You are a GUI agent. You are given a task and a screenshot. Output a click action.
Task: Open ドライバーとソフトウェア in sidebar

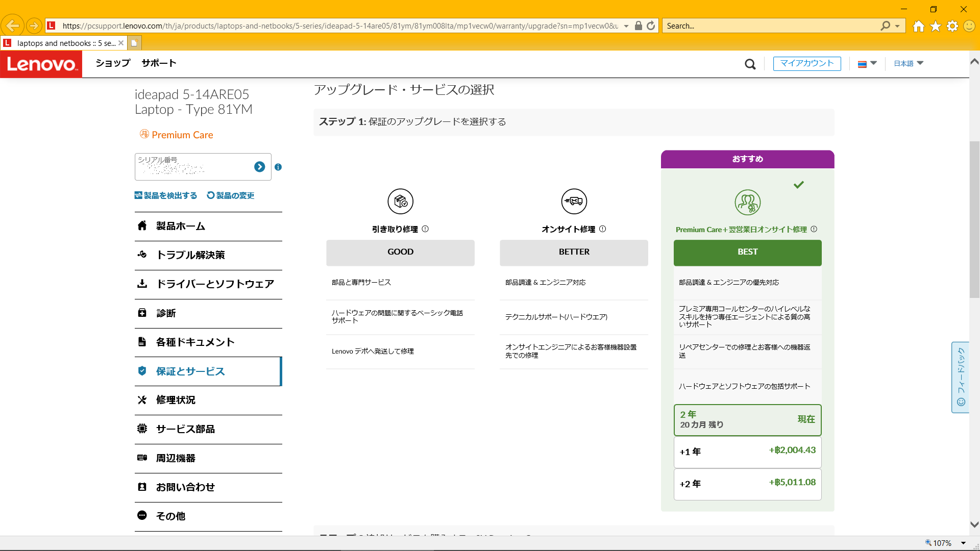pyautogui.click(x=208, y=284)
